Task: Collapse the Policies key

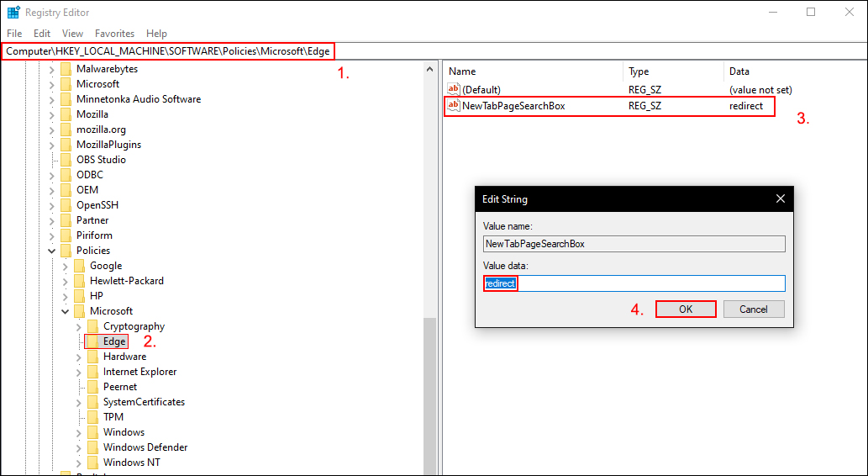Action: (x=51, y=251)
